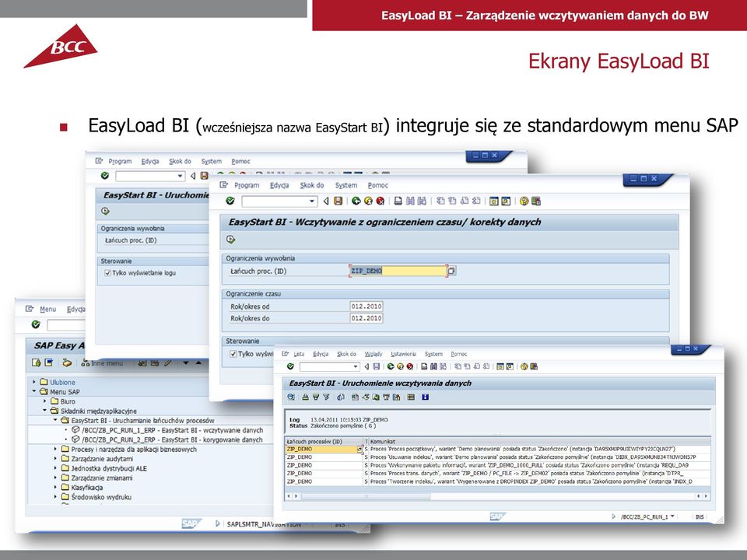Select Klasyfikacja folder in SAP menu
747x560 pixels.
pos(86,487)
